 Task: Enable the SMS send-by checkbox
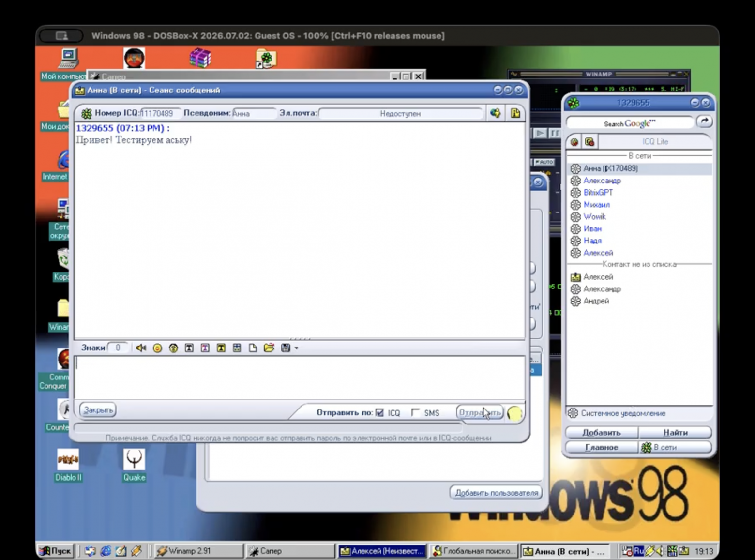(x=415, y=412)
